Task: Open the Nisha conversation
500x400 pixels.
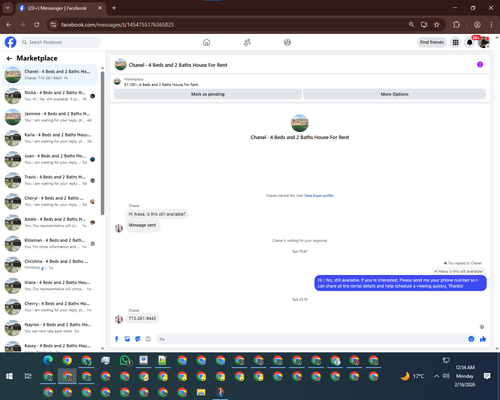Action: 50,96
